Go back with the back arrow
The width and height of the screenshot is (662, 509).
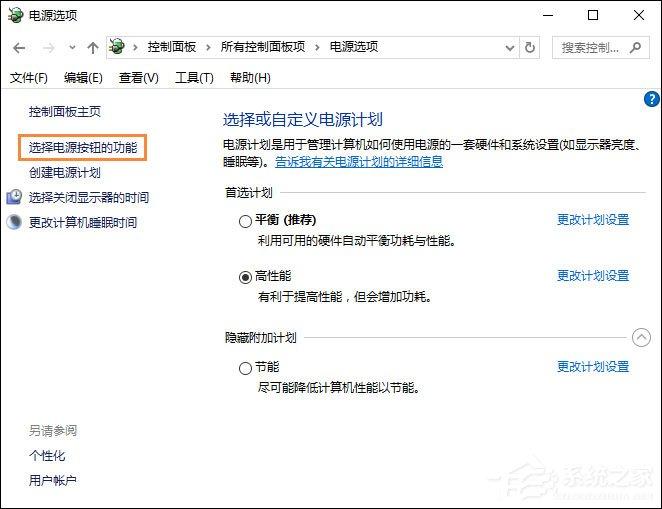[x=19, y=48]
